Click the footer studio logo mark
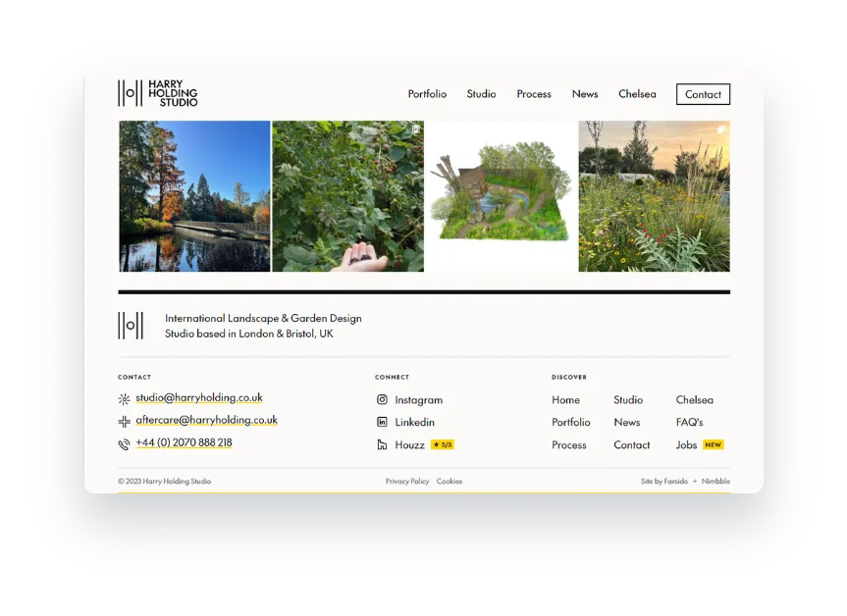Image resolution: width=847 pixels, height=616 pixels. tap(131, 326)
